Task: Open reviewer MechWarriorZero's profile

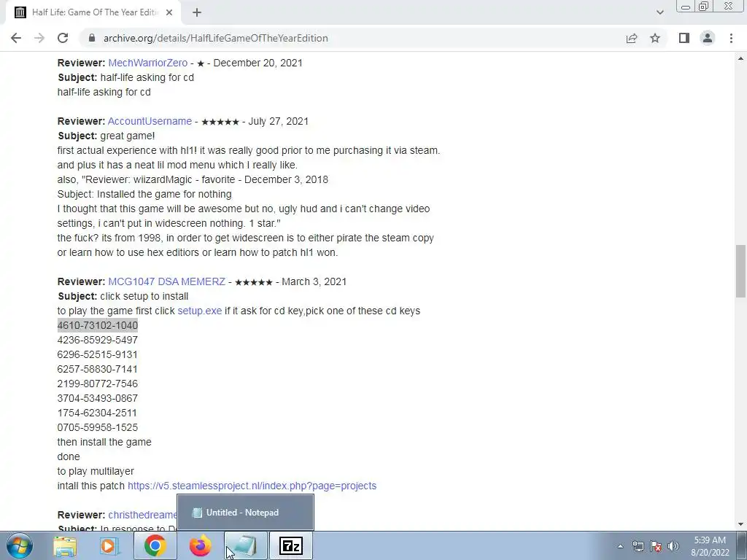Action: click(x=147, y=63)
